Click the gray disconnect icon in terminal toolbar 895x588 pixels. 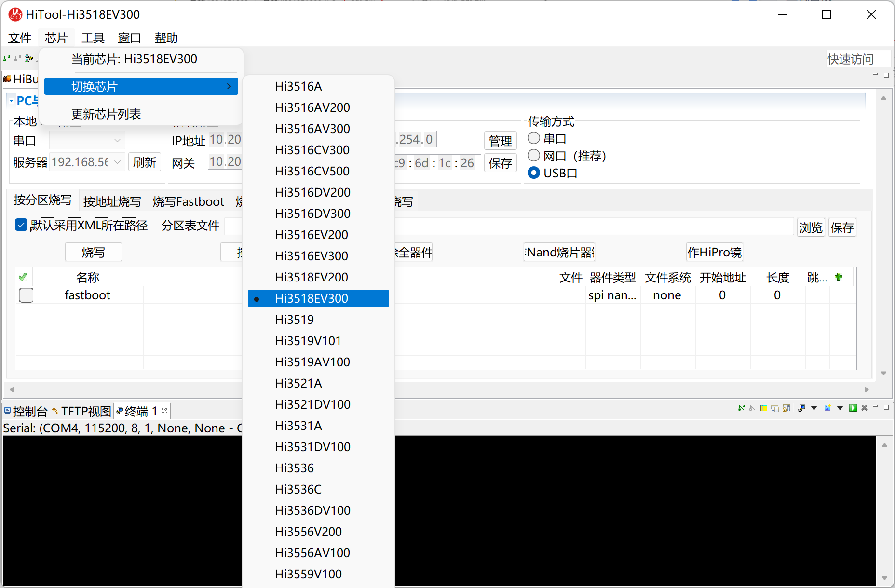tap(753, 408)
